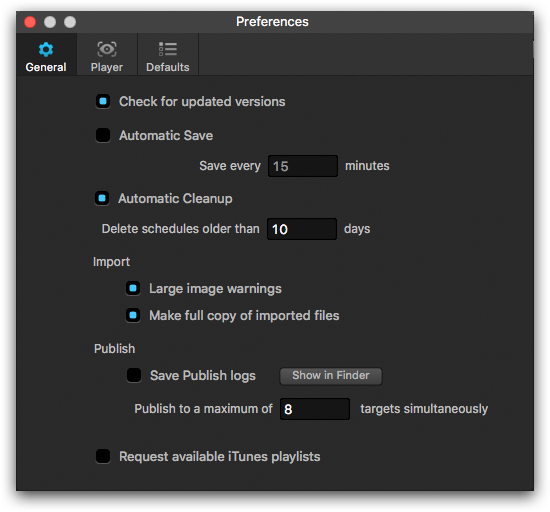
Task: Close the Preferences window with red button
Action: tap(30, 22)
